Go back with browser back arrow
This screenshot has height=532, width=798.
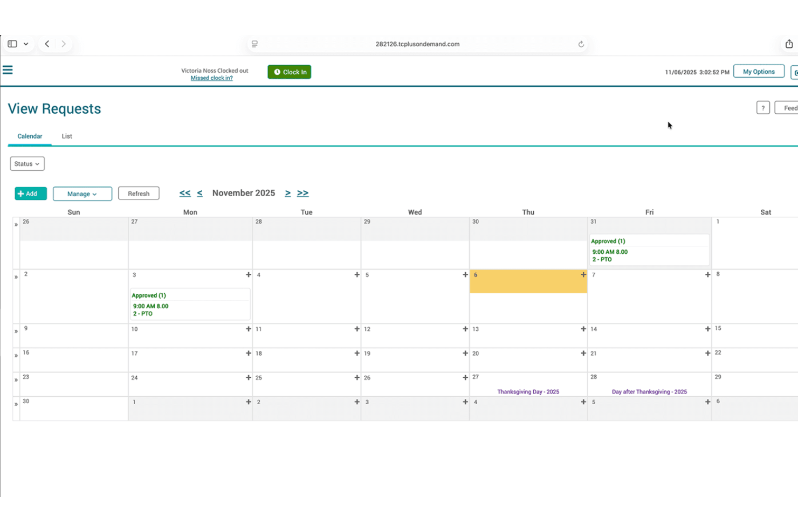pos(47,44)
